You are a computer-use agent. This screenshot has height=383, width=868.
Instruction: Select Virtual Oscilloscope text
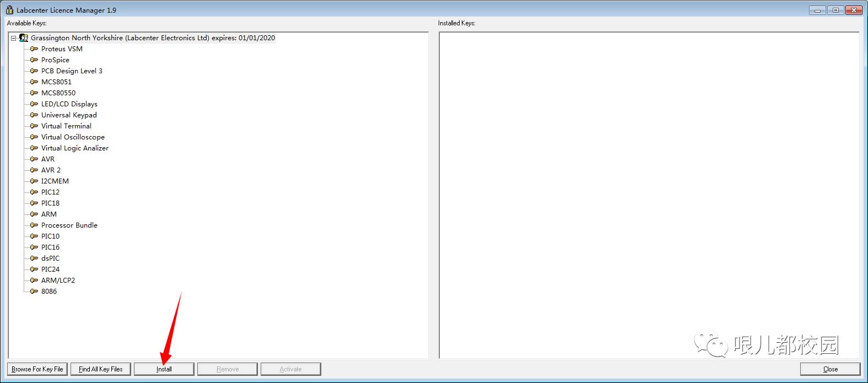[x=73, y=137]
